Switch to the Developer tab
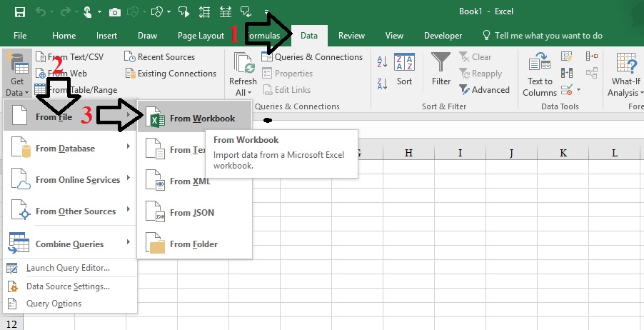The image size is (644, 330). pyautogui.click(x=443, y=36)
